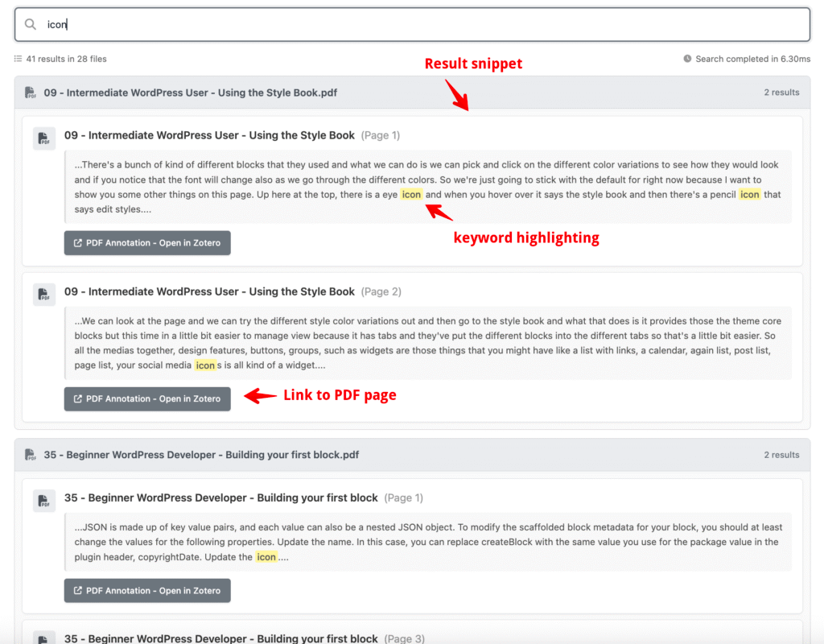Click highlighted "icon" keyword in "Update the icon" snippet
The image size is (824, 644).
point(266,557)
